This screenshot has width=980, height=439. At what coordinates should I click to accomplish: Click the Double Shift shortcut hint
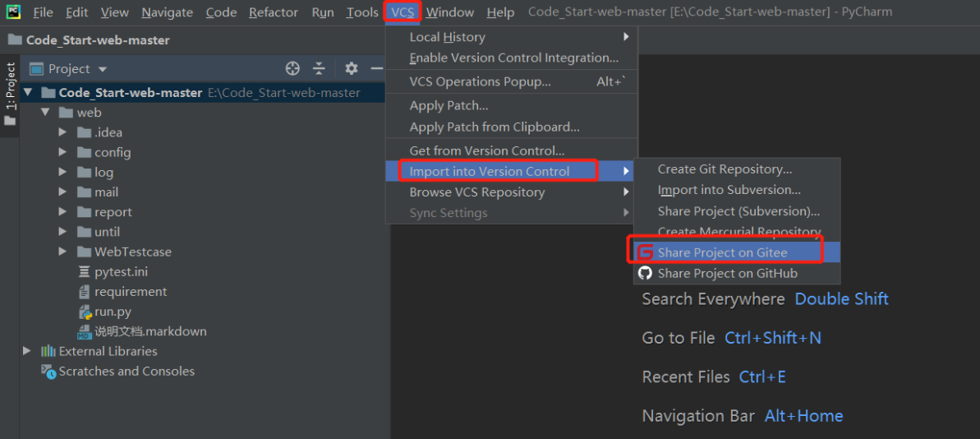click(x=841, y=299)
